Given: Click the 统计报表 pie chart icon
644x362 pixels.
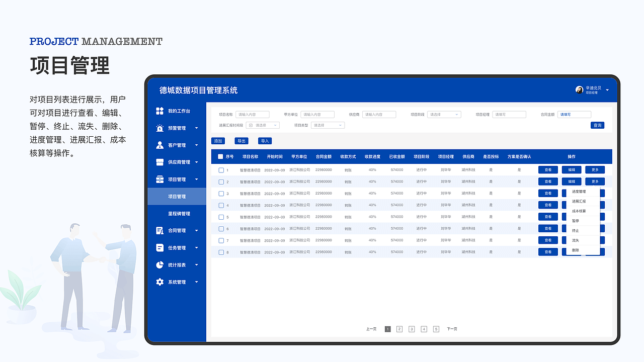Looking at the screenshot, I should (159, 265).
